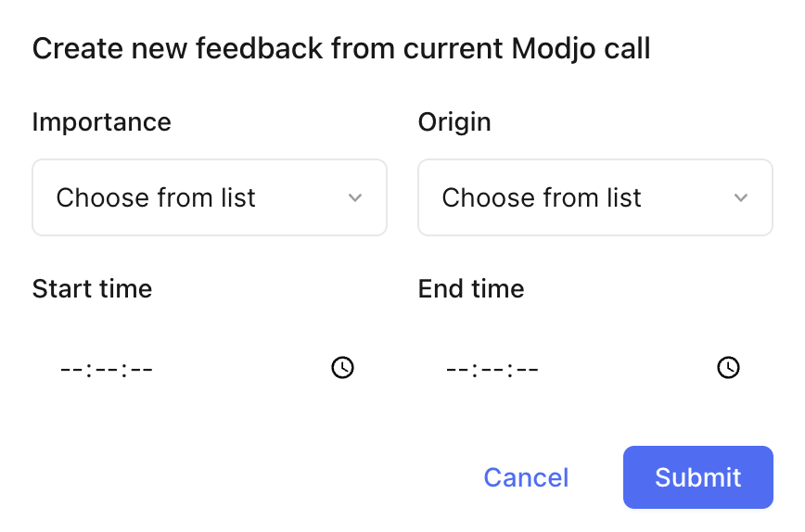Select the hours segment of Start time
Viewport: 805px width, 532px height.
click(72, 370)
